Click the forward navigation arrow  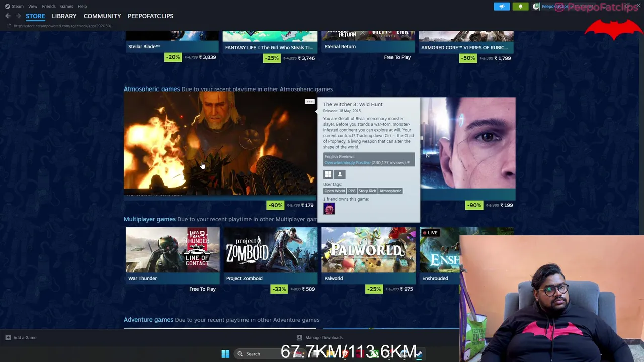pyautogui.click(x=18, y=16)
